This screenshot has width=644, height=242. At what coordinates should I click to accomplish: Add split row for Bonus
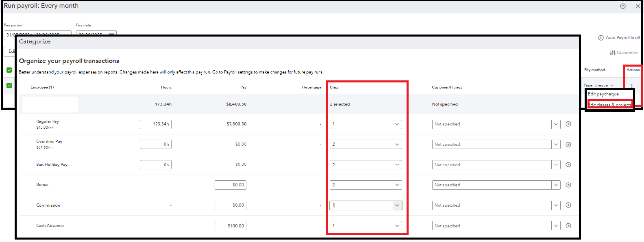(568, 185)
